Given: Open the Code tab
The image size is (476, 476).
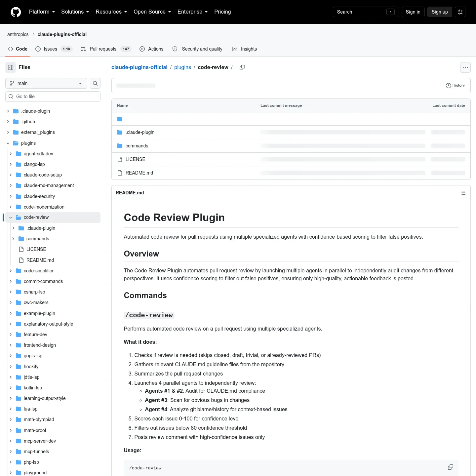Looking at the screenshot, I should coord(18,49).
